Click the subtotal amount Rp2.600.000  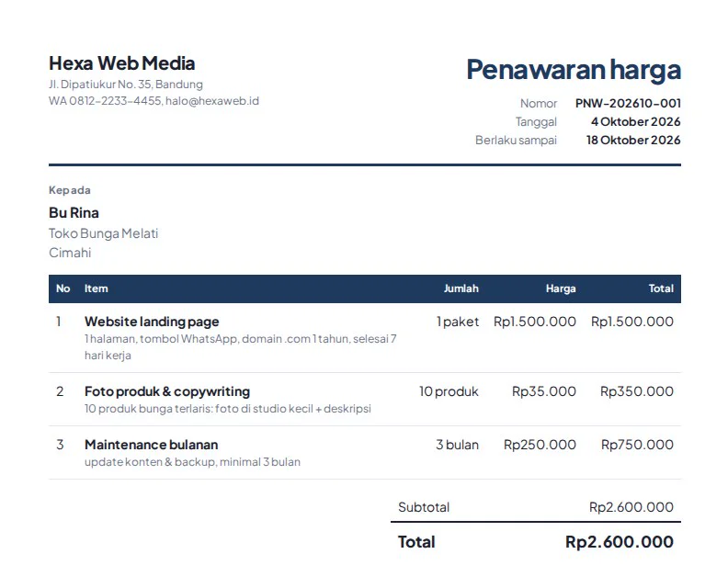631,507
